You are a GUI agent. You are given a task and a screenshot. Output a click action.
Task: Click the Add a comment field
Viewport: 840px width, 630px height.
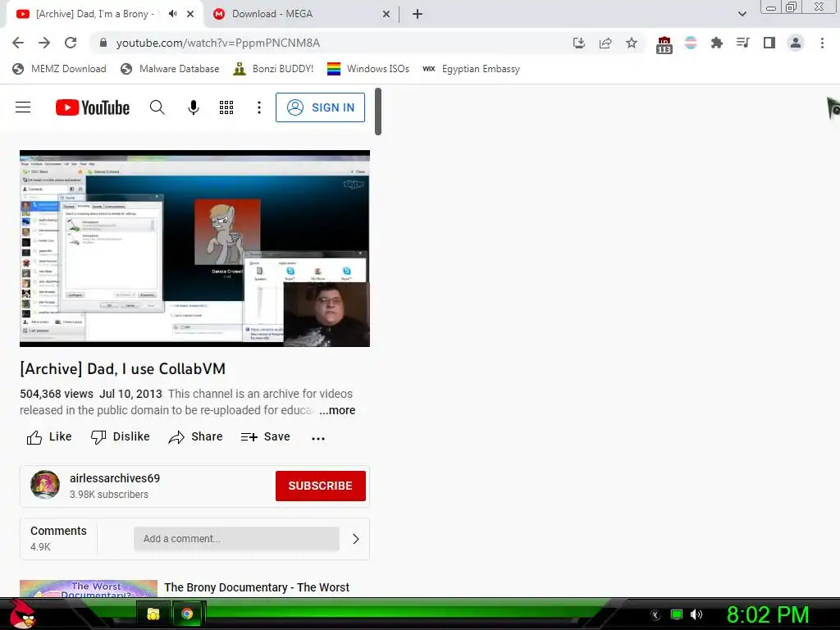(x=236, y=539)
